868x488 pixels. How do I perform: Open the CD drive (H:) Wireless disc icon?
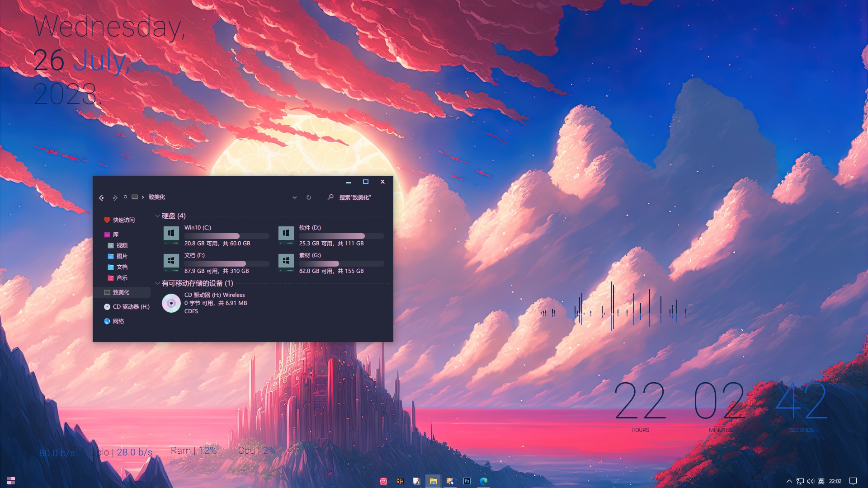point(171,303)
